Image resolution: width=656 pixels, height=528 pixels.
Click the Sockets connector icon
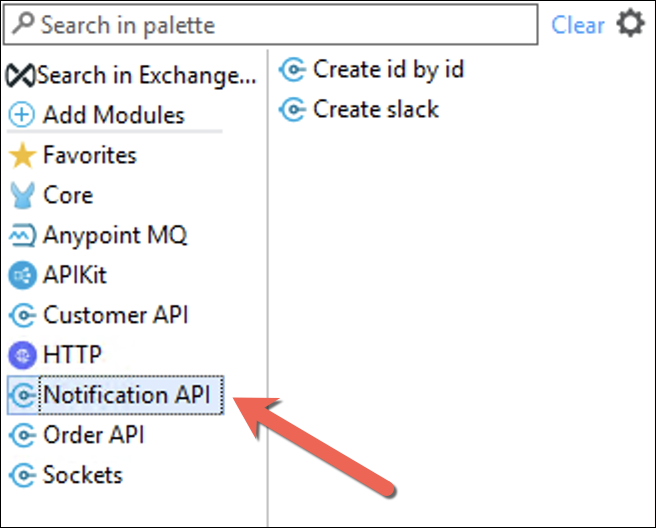(22, 475)
